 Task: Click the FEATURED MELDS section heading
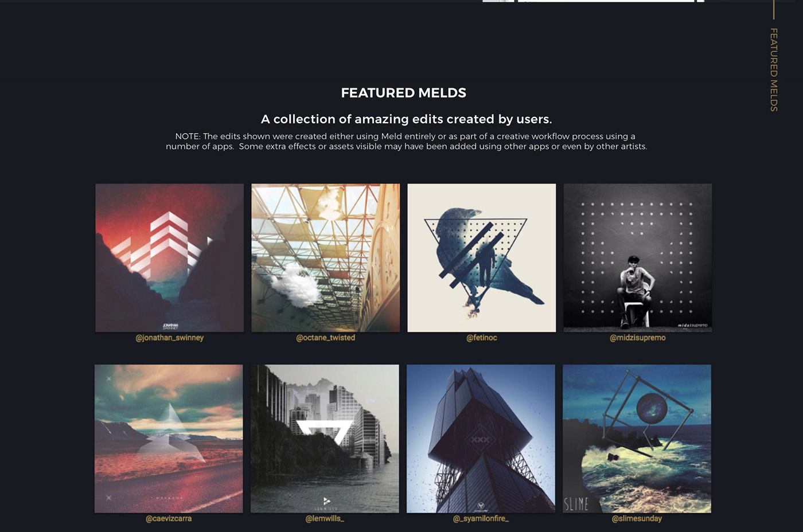[x=404, y=93]
